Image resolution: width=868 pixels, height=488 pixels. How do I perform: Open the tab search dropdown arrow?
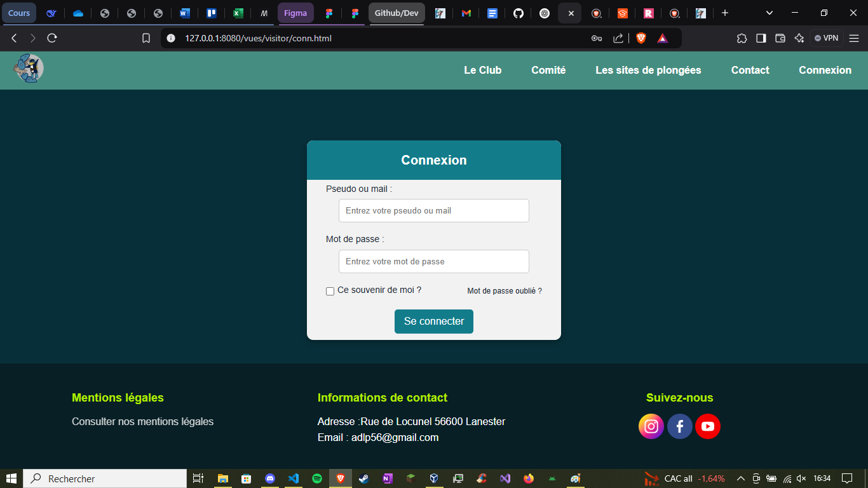point(769,13)
